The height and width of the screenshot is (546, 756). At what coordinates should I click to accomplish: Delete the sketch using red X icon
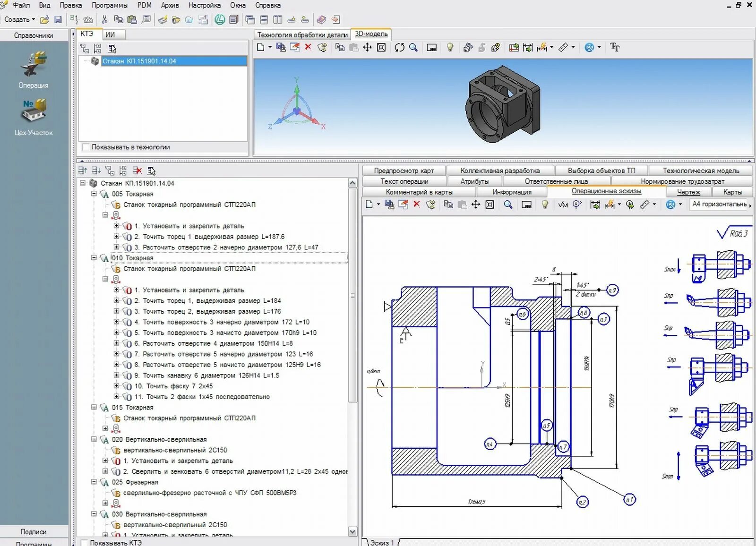[x=416, y=205]
